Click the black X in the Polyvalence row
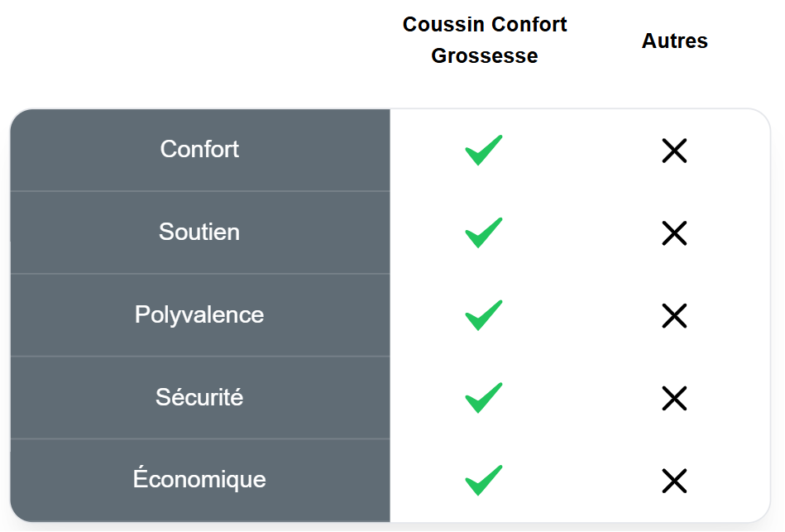This screenshot has width=785, height=532. pos(674,315)
